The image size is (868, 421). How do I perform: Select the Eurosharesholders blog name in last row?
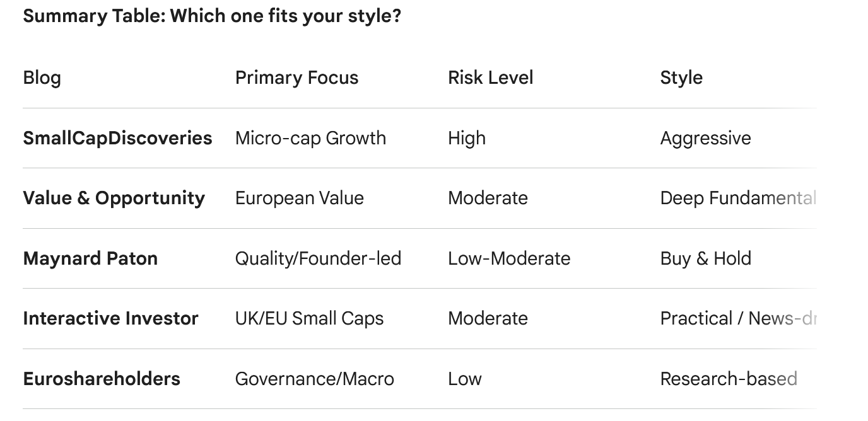pos(102,379)
